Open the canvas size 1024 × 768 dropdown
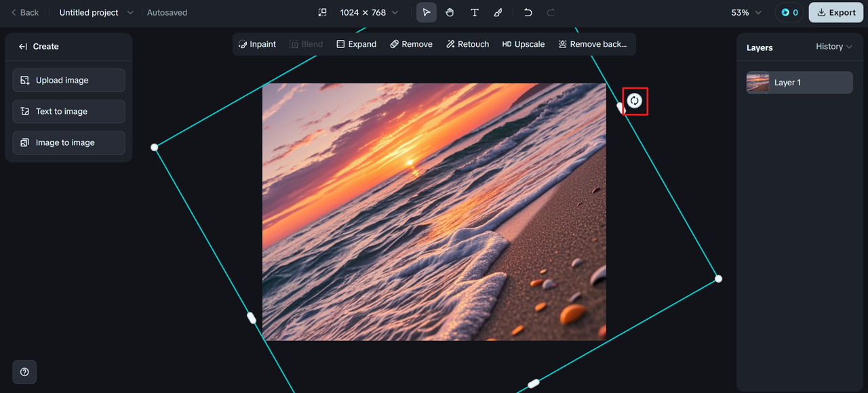The image size is (868, 393). point(369,13)
